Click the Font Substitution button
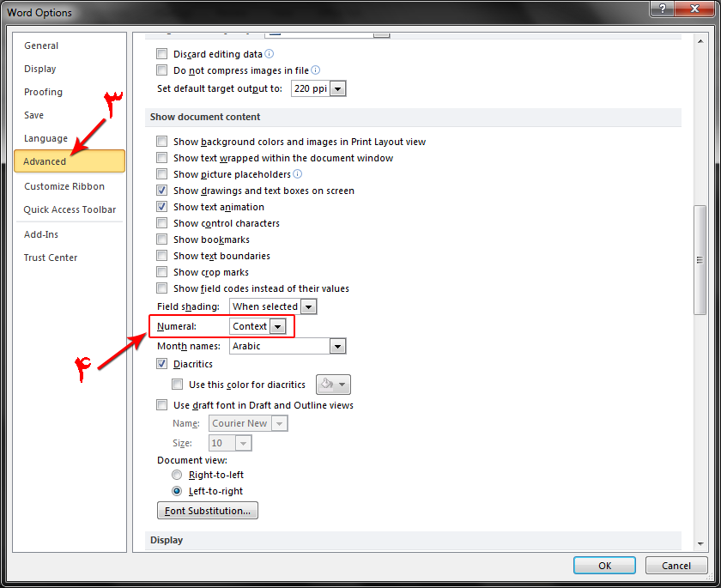 point(207,511)
